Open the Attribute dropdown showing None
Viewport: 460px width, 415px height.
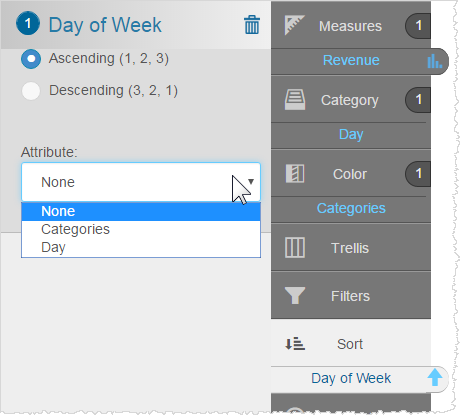point(141,182)
